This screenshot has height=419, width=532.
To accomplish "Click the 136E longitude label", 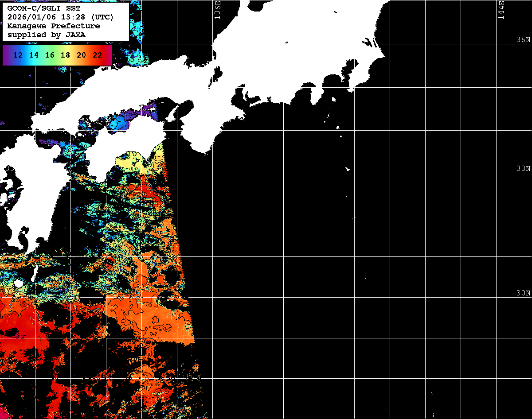I will pyautogui.click(x=217, y=10).
